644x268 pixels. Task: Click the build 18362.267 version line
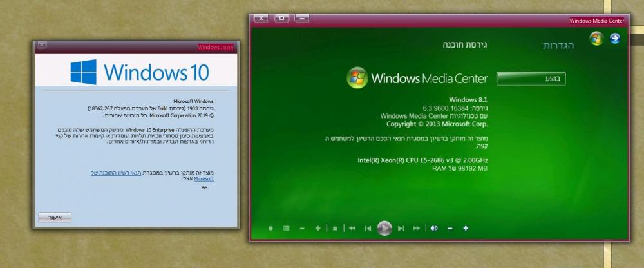pos(151,108)
